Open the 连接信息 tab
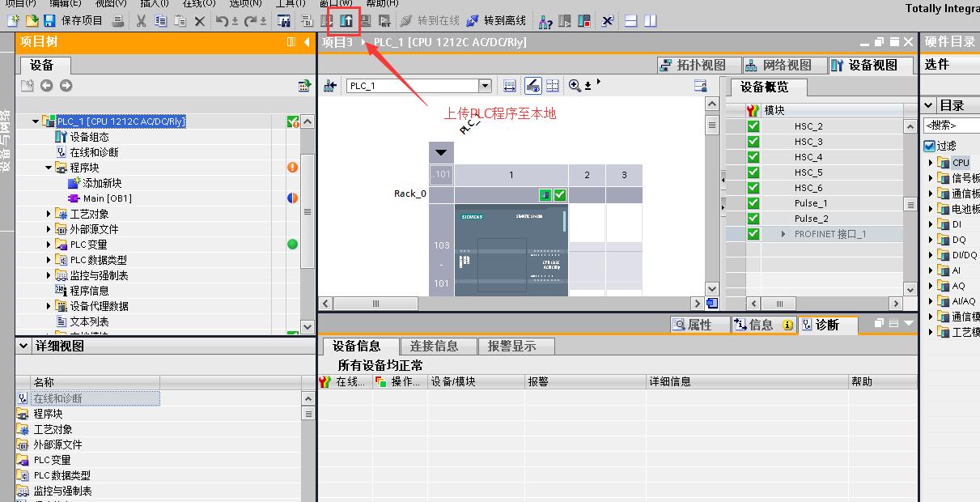Screen dimensions: 980x502 click(x=435, y=346)
